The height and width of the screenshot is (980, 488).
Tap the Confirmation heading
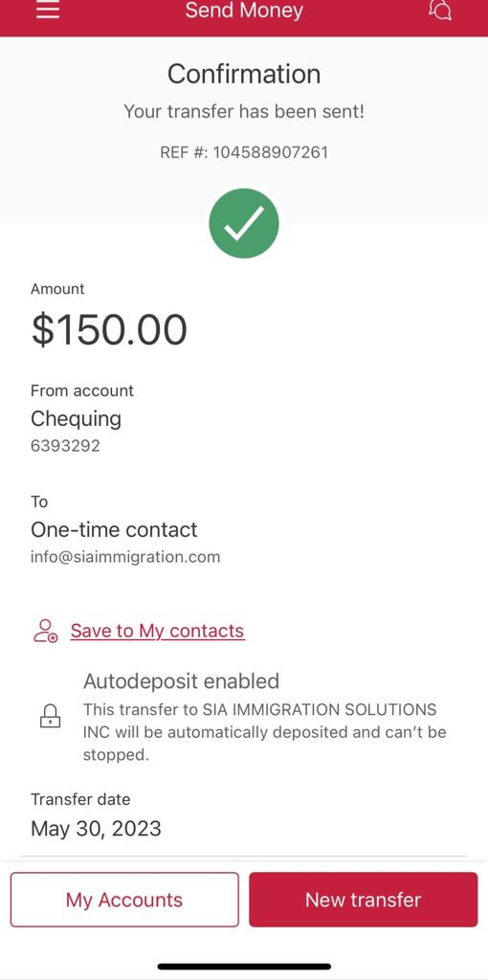(244, 74)
